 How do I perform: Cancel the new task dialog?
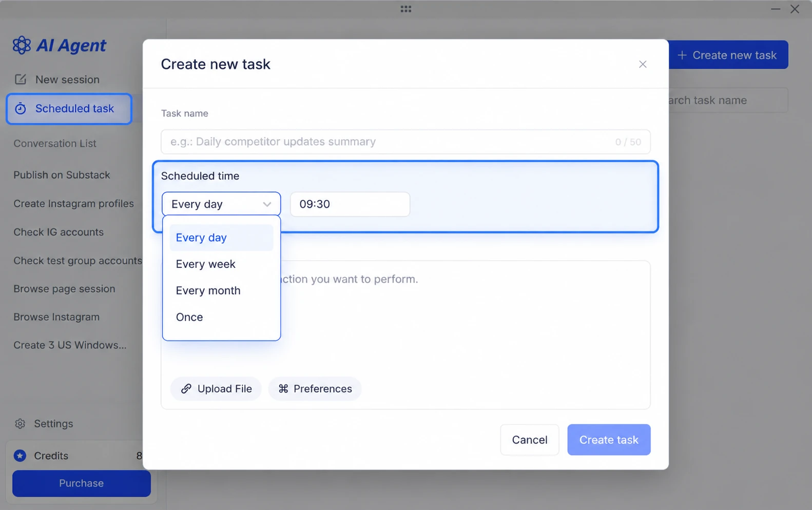click(x=530, y=440)
